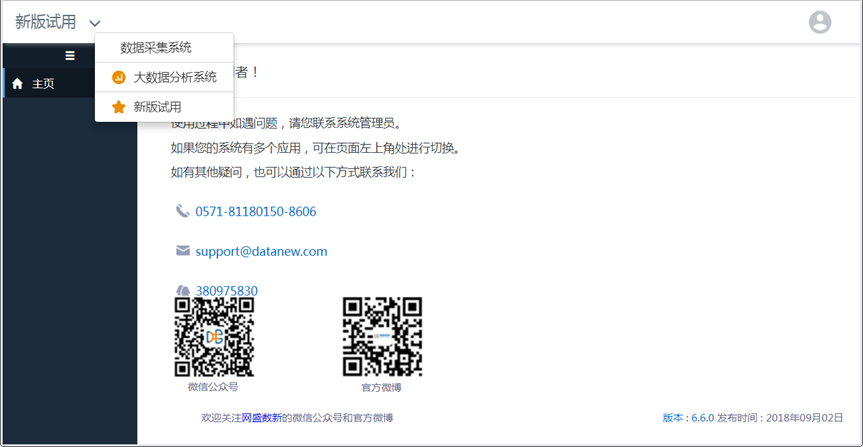This screenshot has width=863, height=447.
Task: Open the 380975830 QQ number link
Action: coord(227,291)
